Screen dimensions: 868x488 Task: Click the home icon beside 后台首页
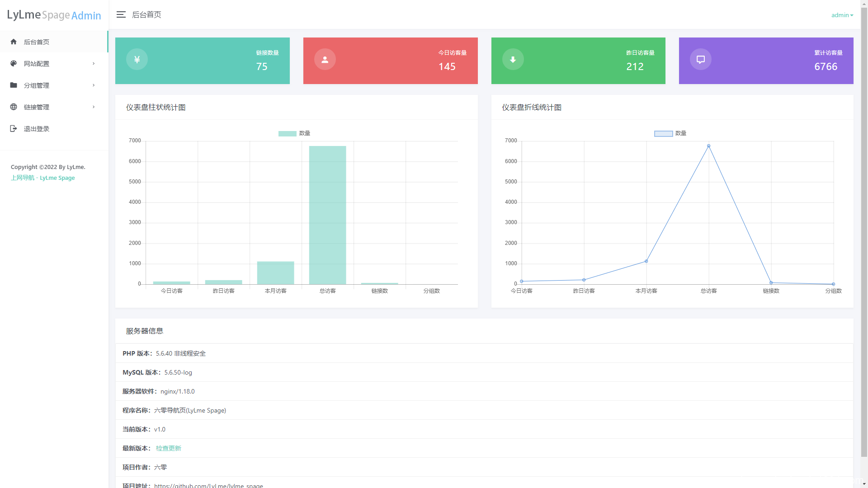click(14, 42)
